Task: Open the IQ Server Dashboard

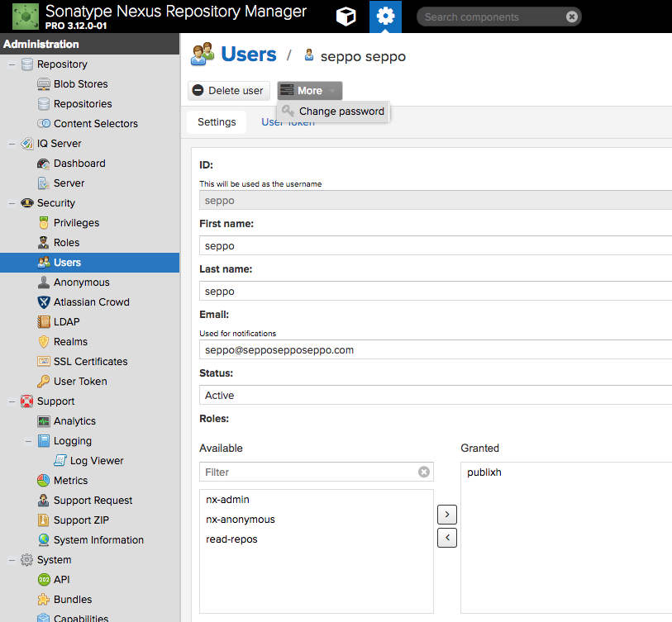Action: 79,164
